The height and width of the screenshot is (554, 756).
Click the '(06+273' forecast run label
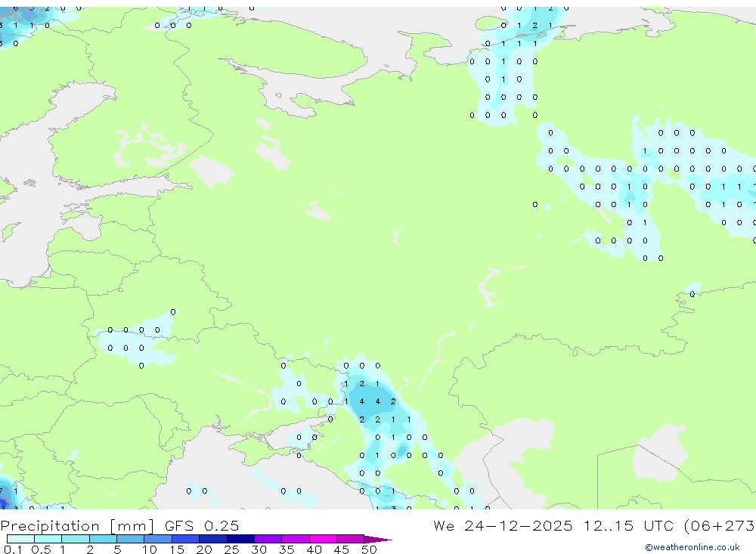click(x=720, y=526)
